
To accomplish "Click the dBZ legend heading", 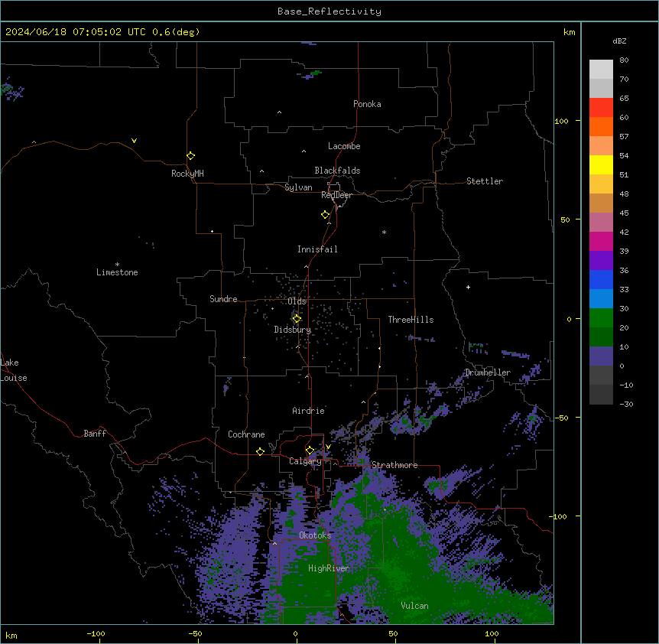I will coord(619,41).
